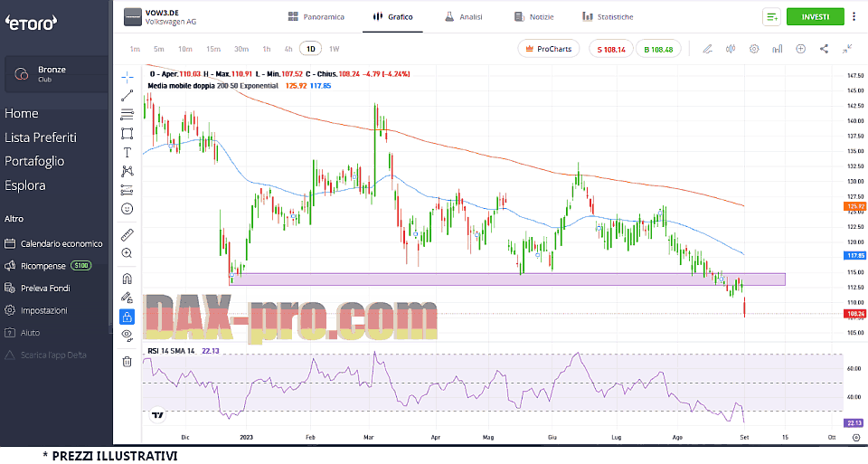
Task: Toggle magnet mode
Action: [x=127, y=279]
